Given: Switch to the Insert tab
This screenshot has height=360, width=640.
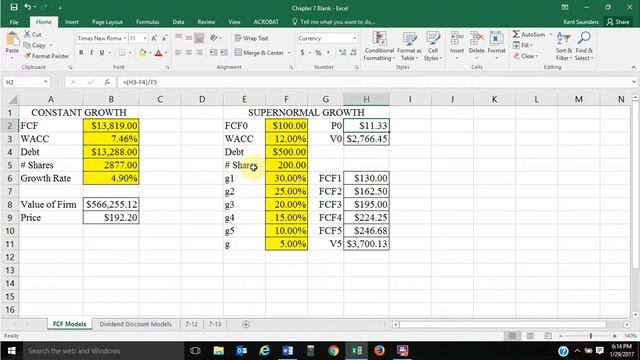Looking at the screenshot, I should [72, 22].
